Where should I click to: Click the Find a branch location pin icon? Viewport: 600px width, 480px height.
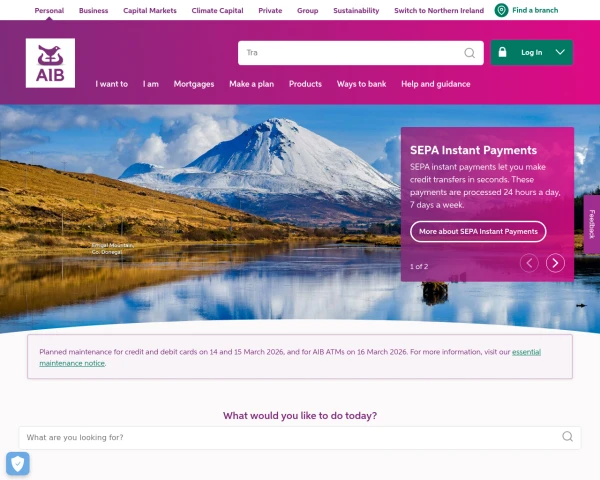[501, 10]
